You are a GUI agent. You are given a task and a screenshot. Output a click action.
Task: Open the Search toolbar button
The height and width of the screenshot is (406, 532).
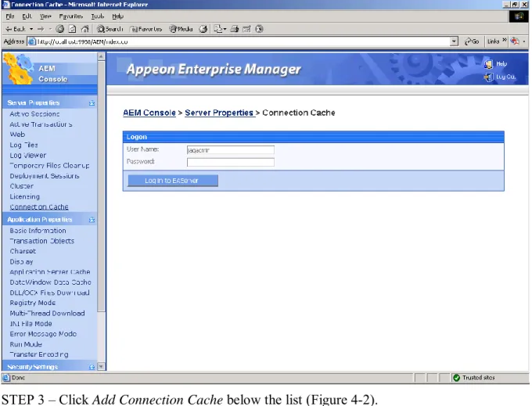point(110,29)
